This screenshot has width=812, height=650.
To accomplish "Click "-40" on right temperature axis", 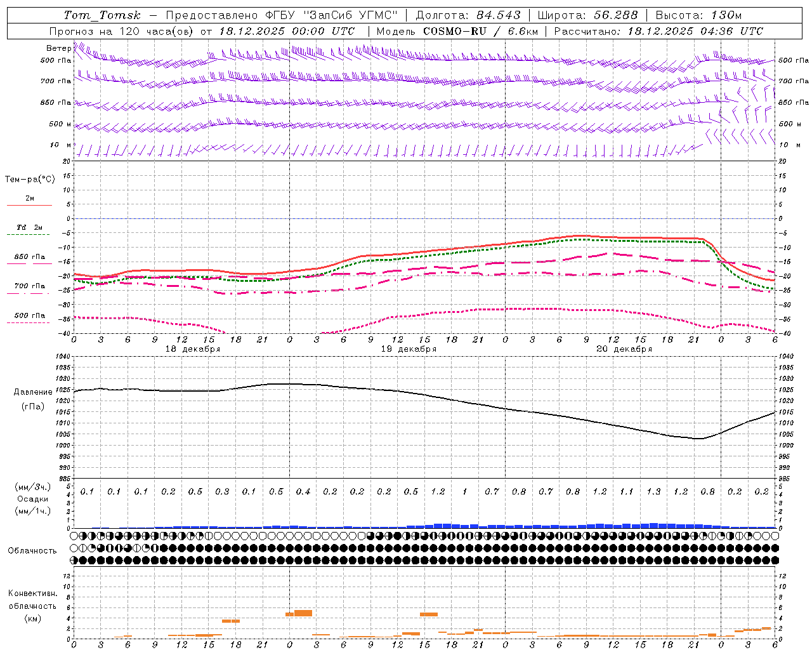I will click(x=784, y=333).
